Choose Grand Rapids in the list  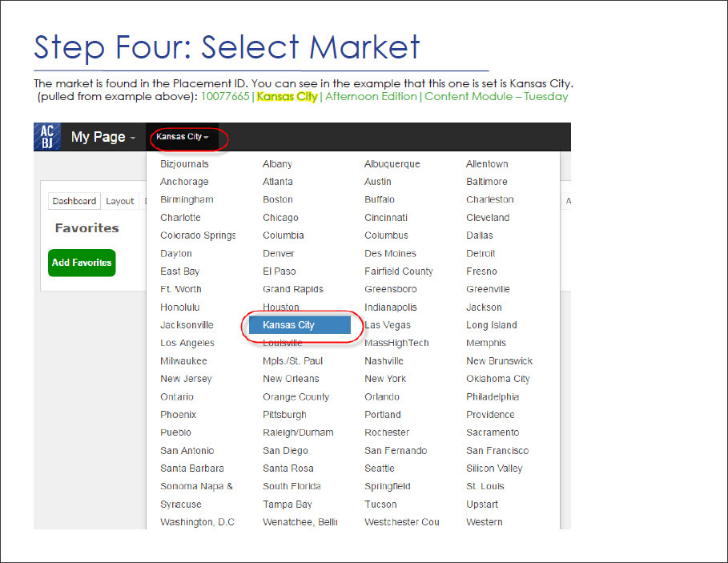pos(293,289)
